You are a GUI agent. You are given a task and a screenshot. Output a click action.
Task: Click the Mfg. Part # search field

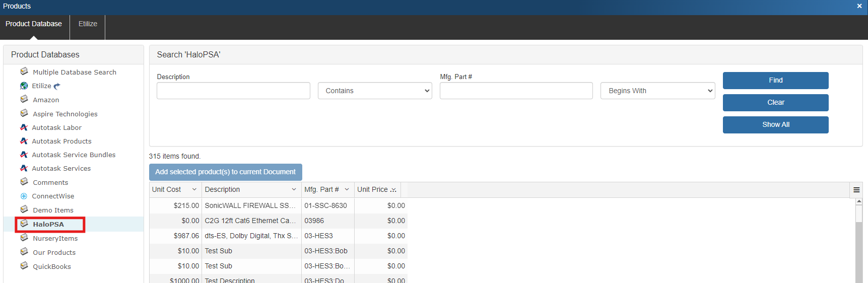516,91
